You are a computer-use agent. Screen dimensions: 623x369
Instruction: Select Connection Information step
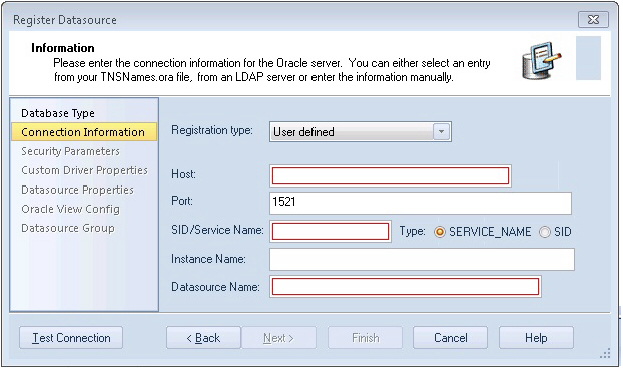[83, 132]
